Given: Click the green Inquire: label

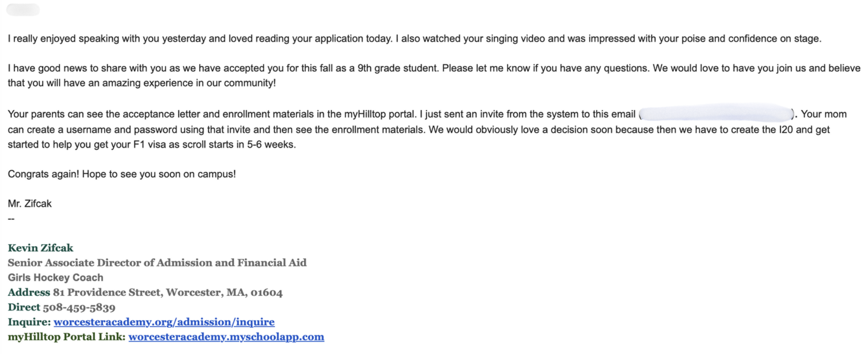Looking at the screenshot, I should pyautogui.click(x=29, y=322).
